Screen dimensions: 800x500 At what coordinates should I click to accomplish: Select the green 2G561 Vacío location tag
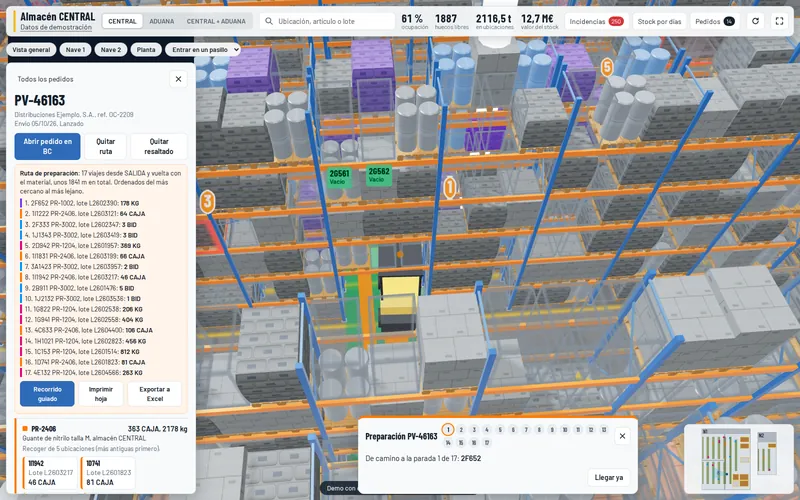pyautogui.click(x=339, y=177)
